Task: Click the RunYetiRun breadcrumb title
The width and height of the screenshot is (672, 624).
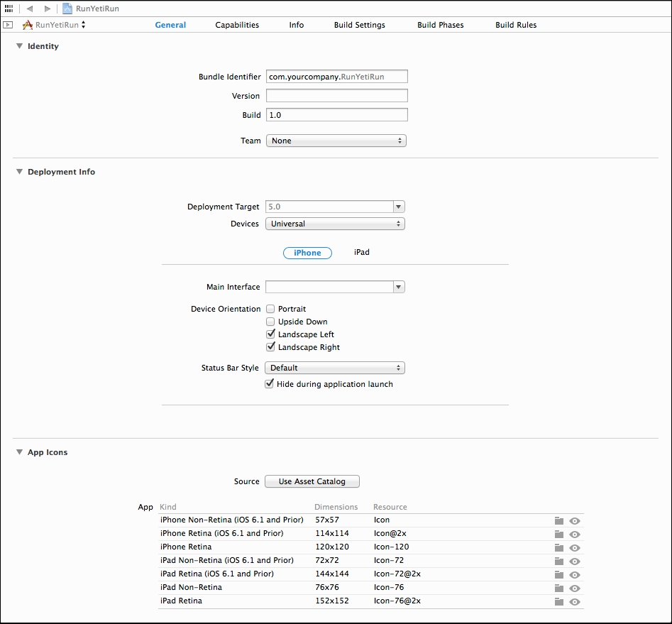Action: coord(97,9)
